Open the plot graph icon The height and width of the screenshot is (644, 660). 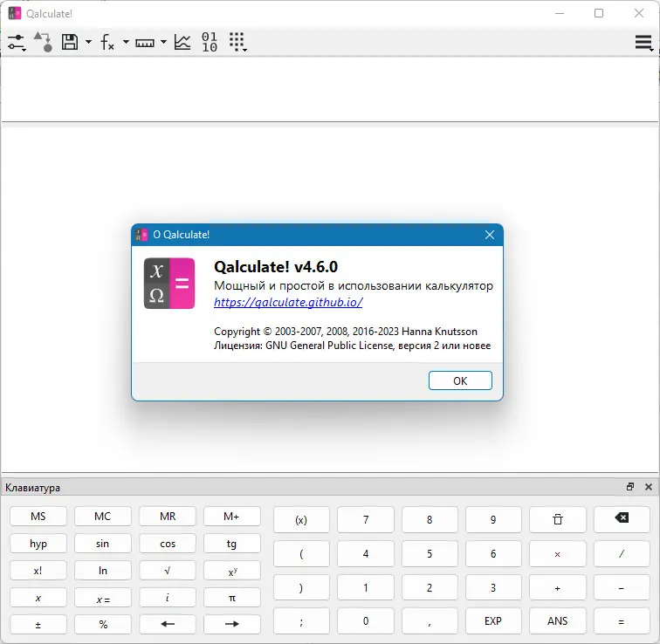point(182,42)
